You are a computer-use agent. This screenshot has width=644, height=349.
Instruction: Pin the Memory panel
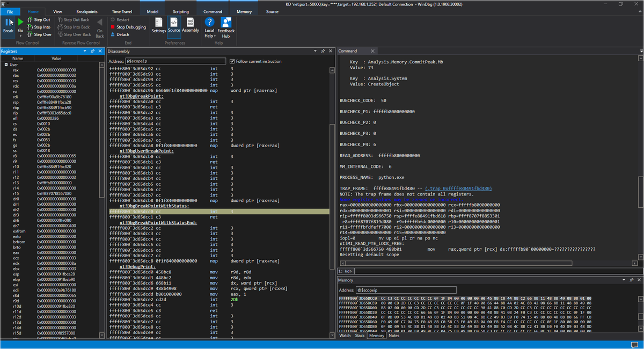tap(633, 280)
